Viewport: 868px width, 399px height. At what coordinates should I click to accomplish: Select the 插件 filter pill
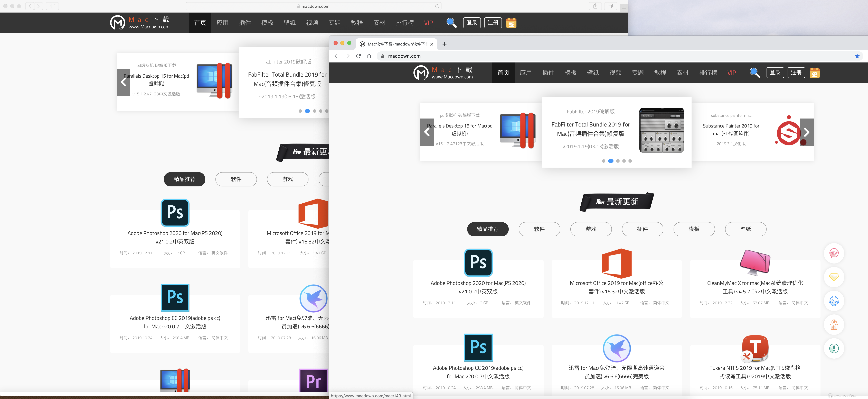pyautogui.click(x=642, y=229)
